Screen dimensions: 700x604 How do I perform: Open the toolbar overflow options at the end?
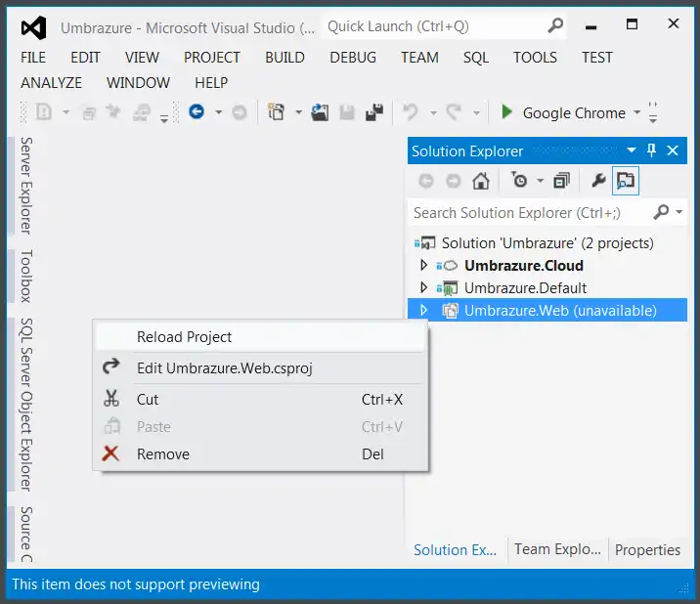pos(653,113)
